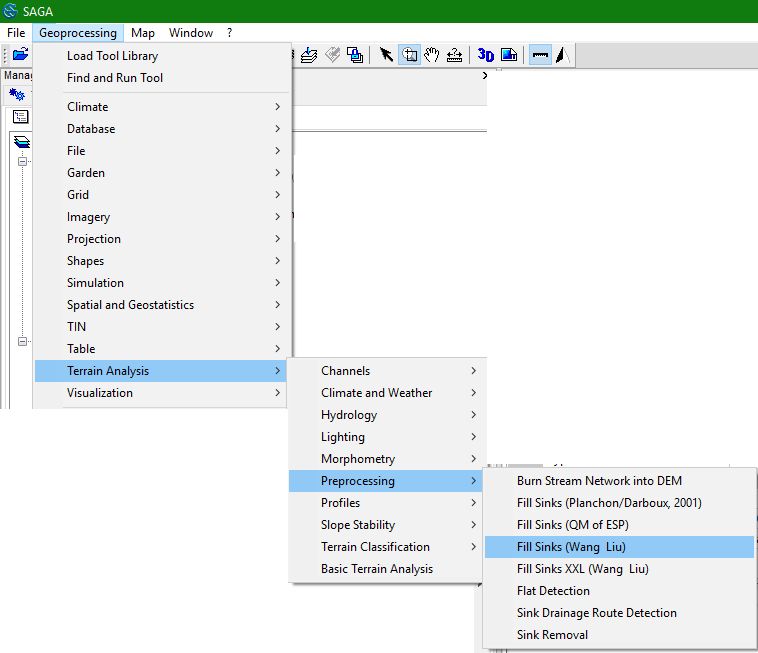Run Fill Sinks (QM of ESP)
The width and height of the screenshot is (758, 653).
tap(619, 525)
